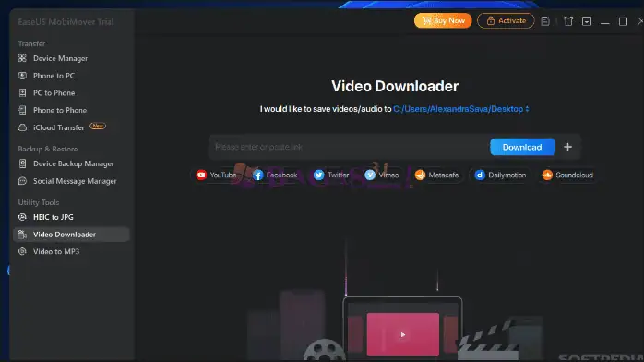644x362 pixels.
Task: Click the Device Manager icon
Action: [22, 58]
